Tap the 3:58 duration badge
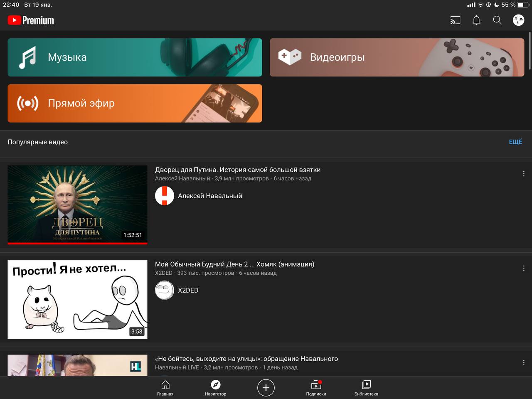Image resolution: width=532 pixels, height=399 pixels. click(x=137, y=331)
